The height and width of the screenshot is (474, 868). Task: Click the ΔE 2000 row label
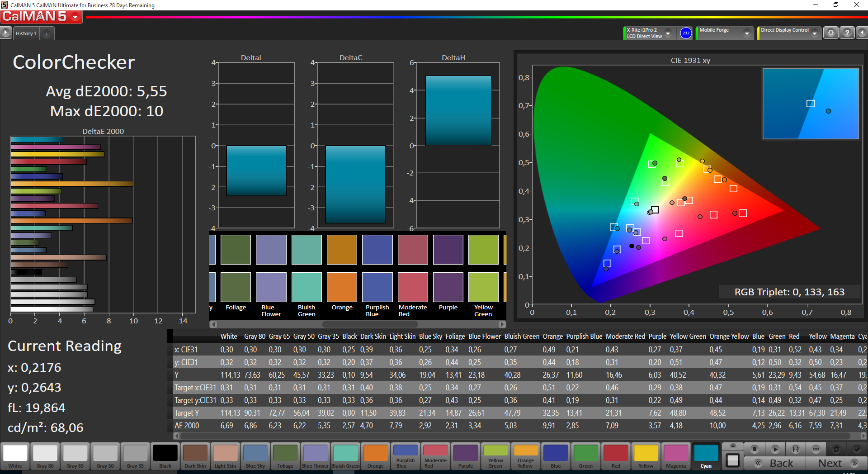pos(187,426)
